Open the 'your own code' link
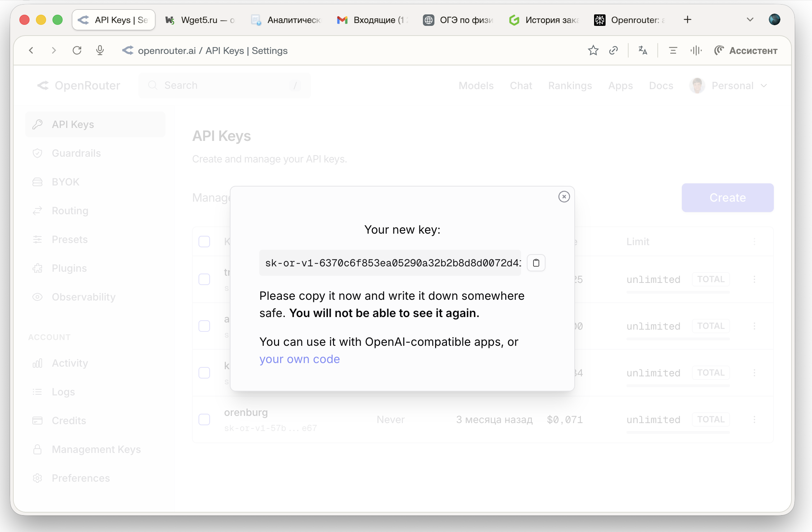The height and width of the screenshot is (532, 812). 300,359
